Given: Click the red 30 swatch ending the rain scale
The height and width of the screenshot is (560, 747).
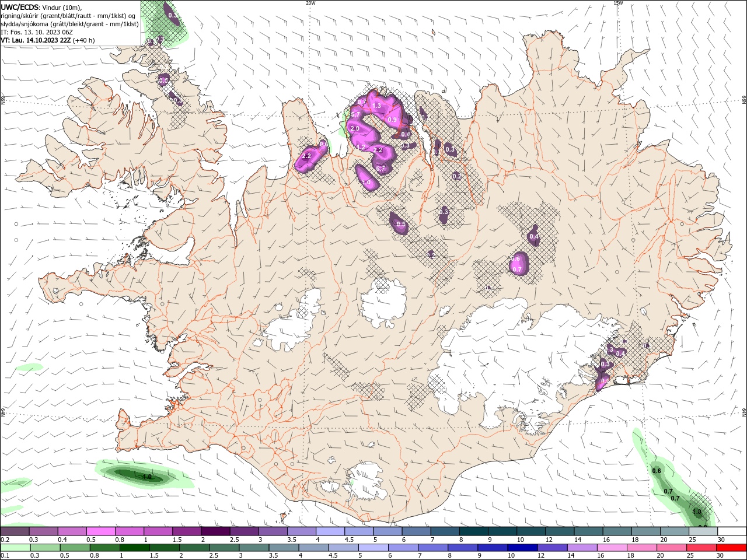Looking at the screenshot, I should click(732, 548).
